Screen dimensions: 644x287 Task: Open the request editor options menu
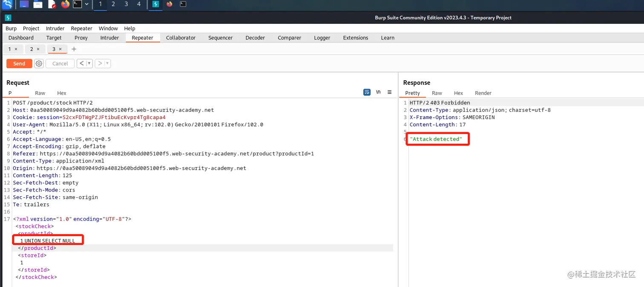389,92
